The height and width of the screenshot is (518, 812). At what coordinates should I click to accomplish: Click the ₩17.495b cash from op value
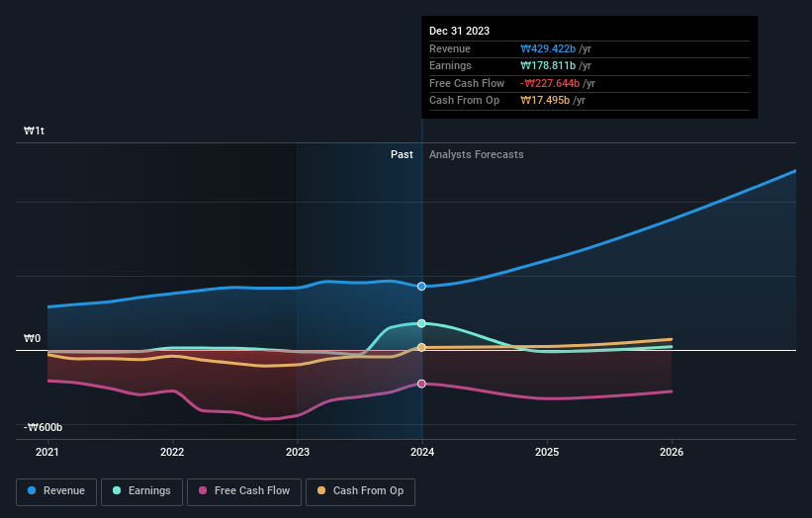[545, 101]
